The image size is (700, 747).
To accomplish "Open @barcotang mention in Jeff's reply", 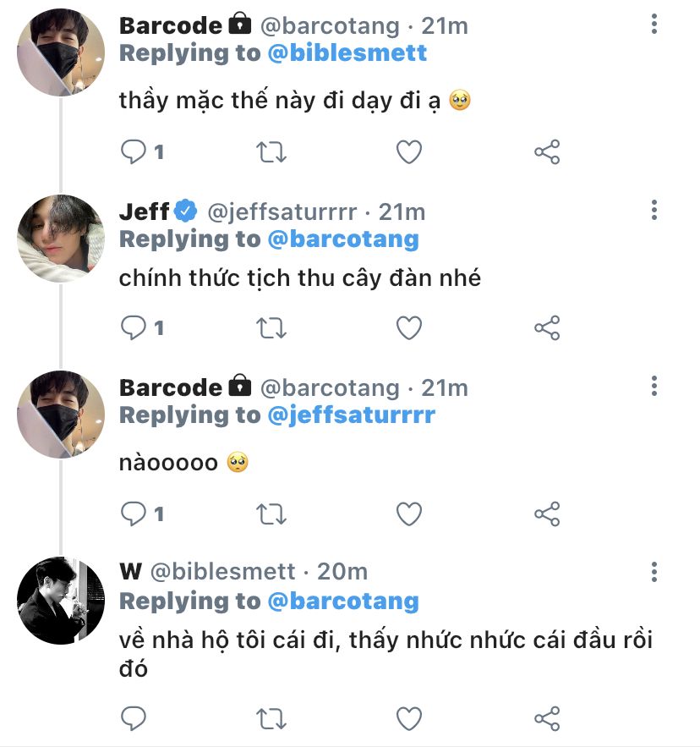I will click(x=343, y=239).
